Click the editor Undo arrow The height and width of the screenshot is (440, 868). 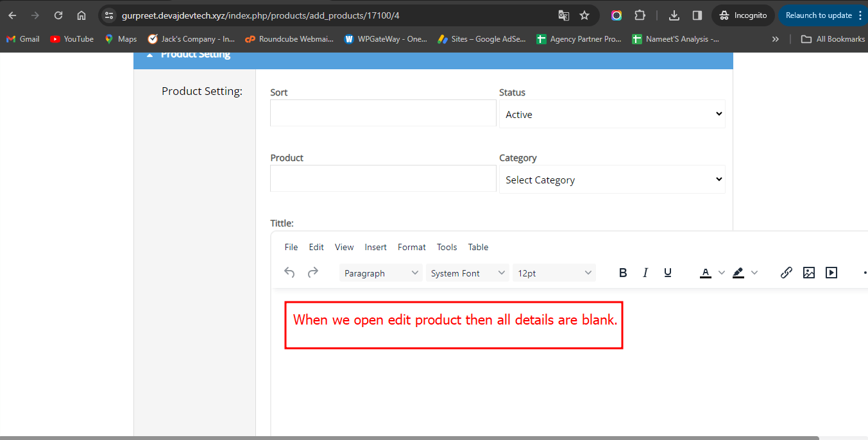(x=289, y=273)
